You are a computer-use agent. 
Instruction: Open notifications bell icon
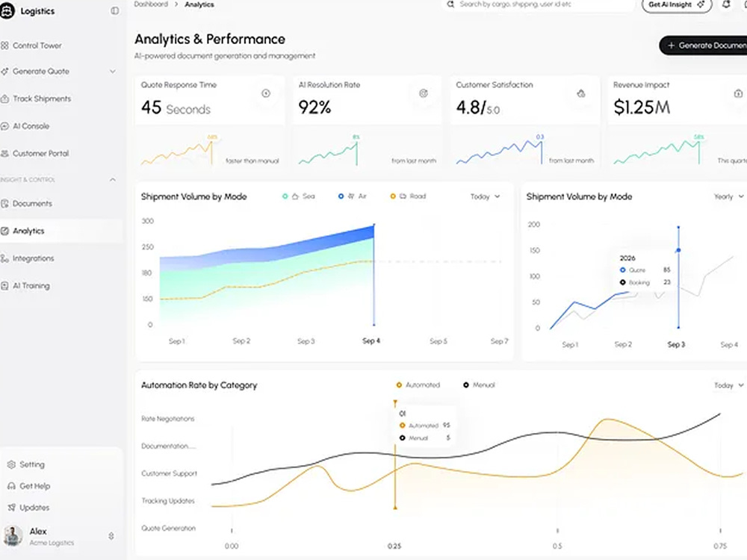click(726, 4)
